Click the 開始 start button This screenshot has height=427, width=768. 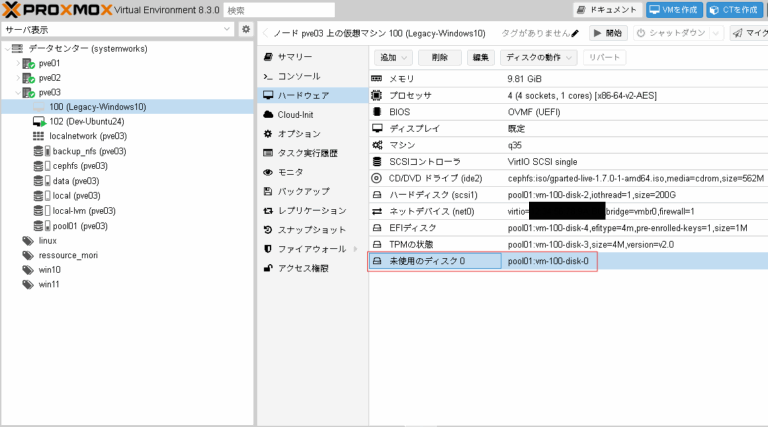tap(608, 33)
